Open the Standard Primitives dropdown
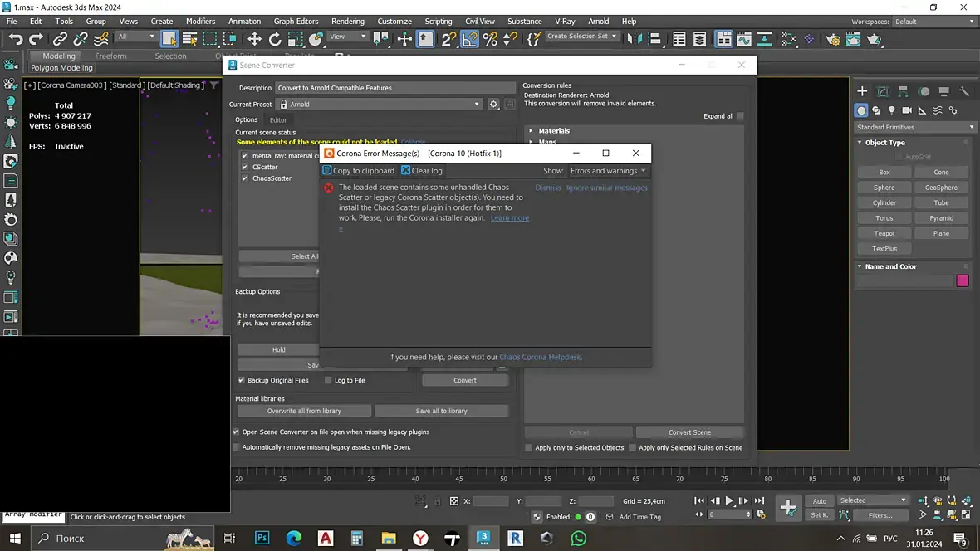Screen dimensions: 980x551 point(914,127)
